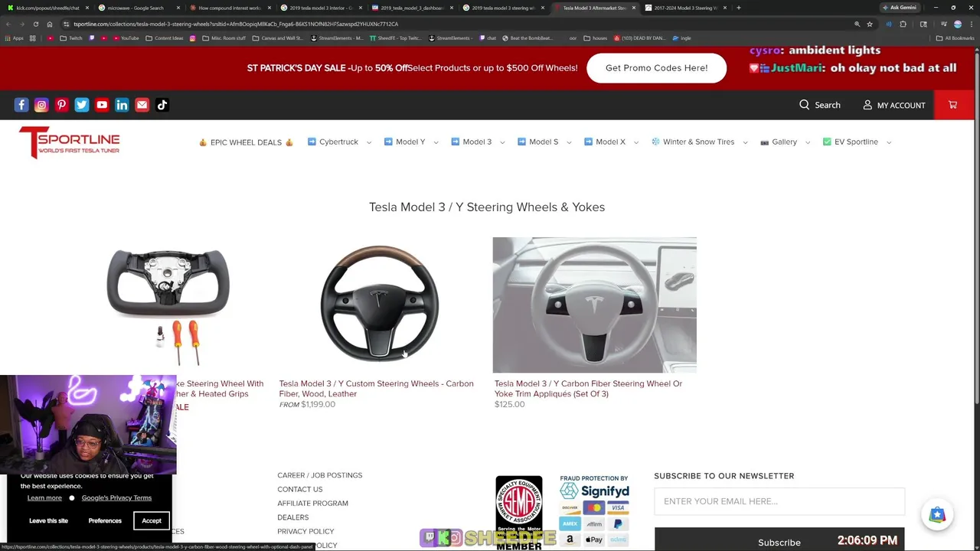
Task: Open carbon fiber trim appliqués image
Action: click(595, 305)
